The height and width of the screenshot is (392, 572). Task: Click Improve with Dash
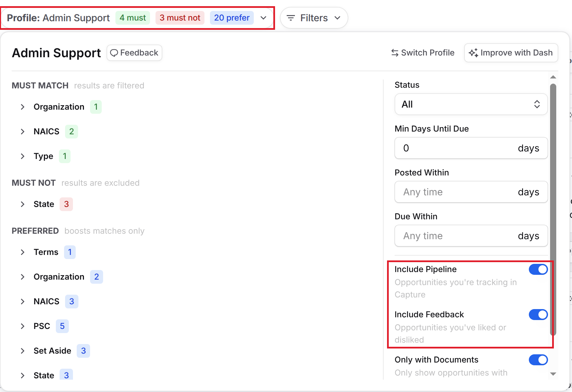coord(511,53)
